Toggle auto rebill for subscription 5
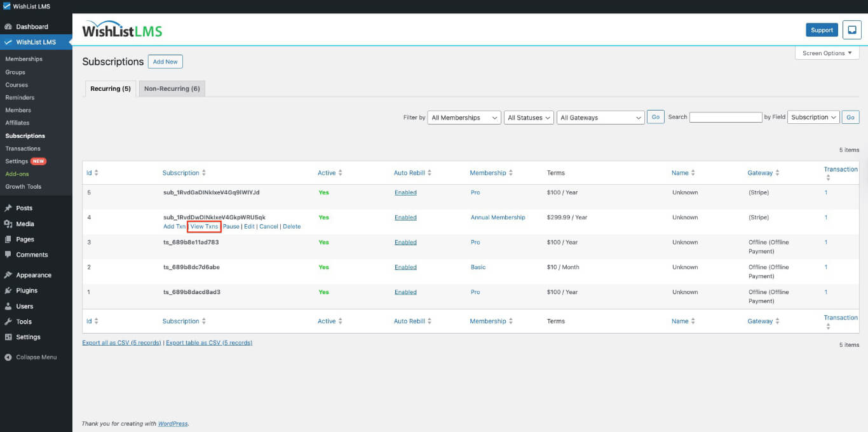This screenshot has width=868, height=432. pyautogui.click(x=405, y=192)
